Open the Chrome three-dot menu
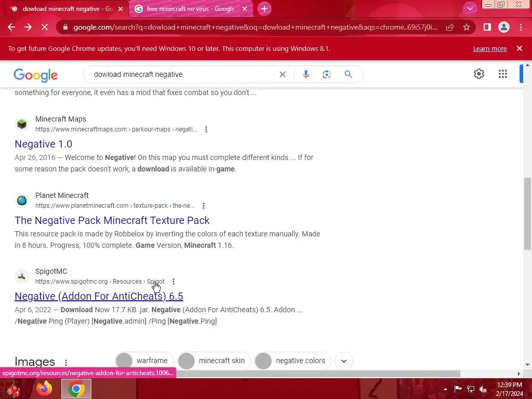This screenshot has width=532, height=399. coord(521,27)
